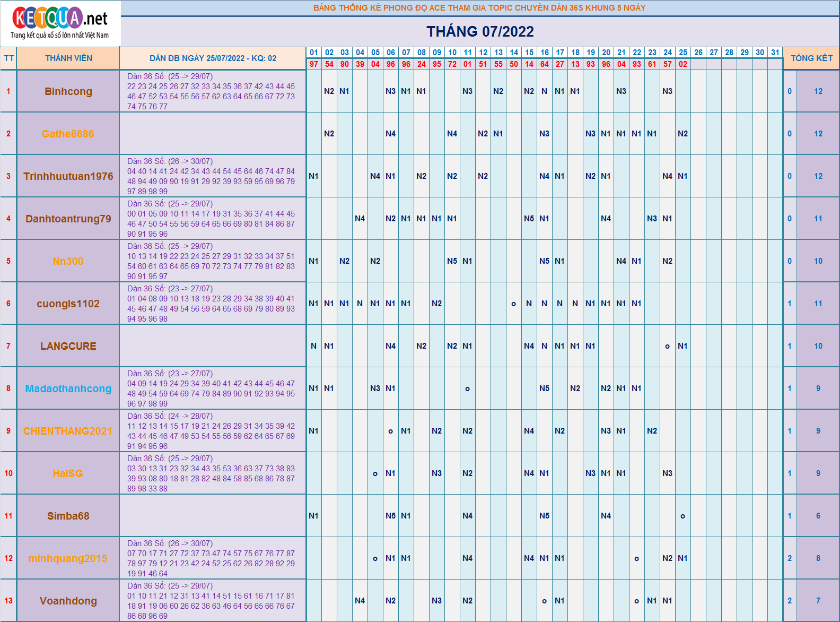
Task: Click member name Madaothanhcong
Action: click(68, 388)
